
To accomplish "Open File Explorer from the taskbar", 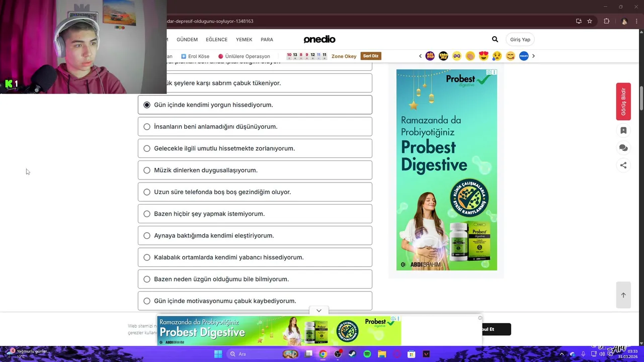I will tap(382, 354).
